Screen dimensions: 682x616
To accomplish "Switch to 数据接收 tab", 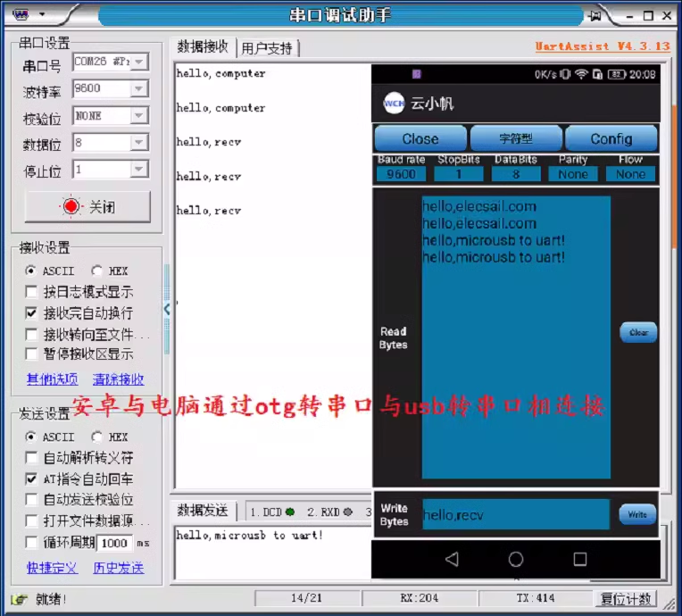I will [x=203, y=46].
